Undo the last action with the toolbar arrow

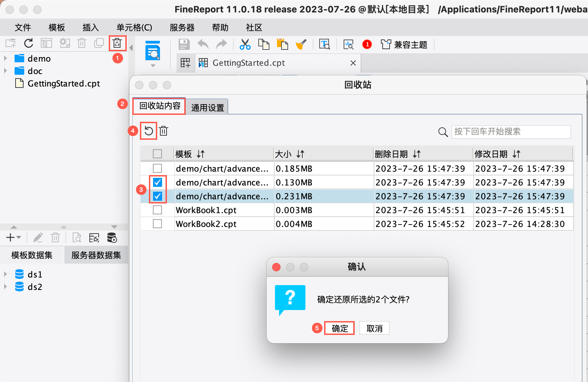coord(203,44)
